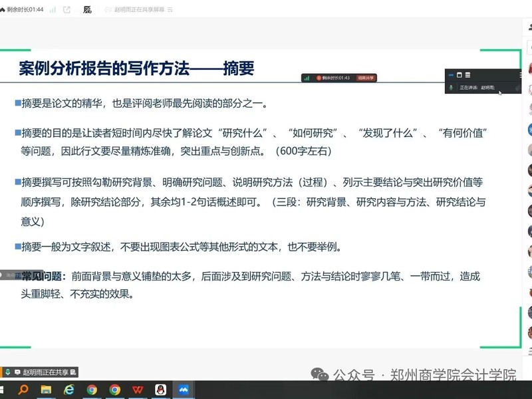Screen dimensions: 532x399
Task: Open Internet Explorer in the taskbar
Action: pos(69,390)
